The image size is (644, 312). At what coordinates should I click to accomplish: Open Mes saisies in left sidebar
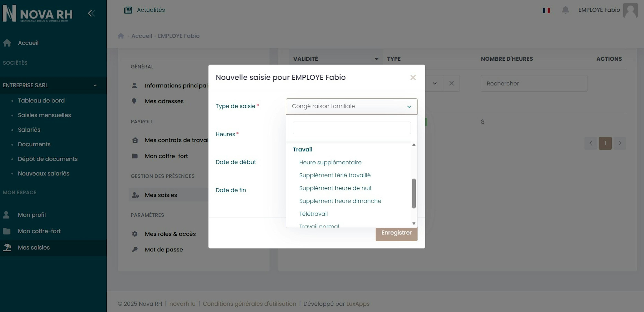(x=34, y=247)
